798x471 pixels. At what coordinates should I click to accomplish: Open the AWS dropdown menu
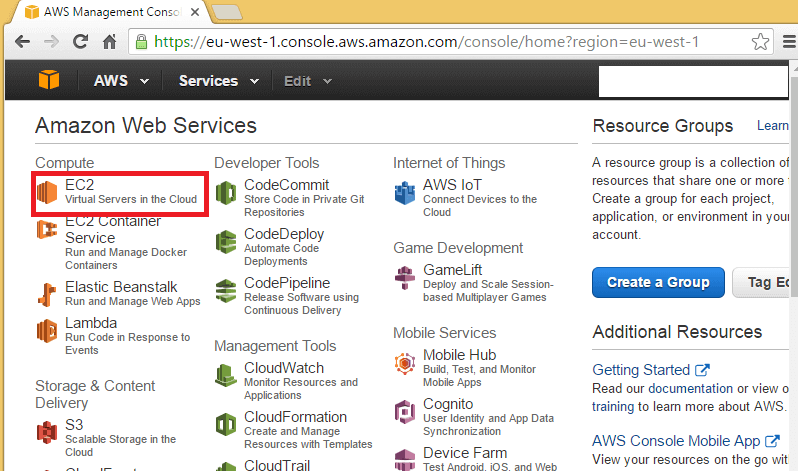point(122,81)
